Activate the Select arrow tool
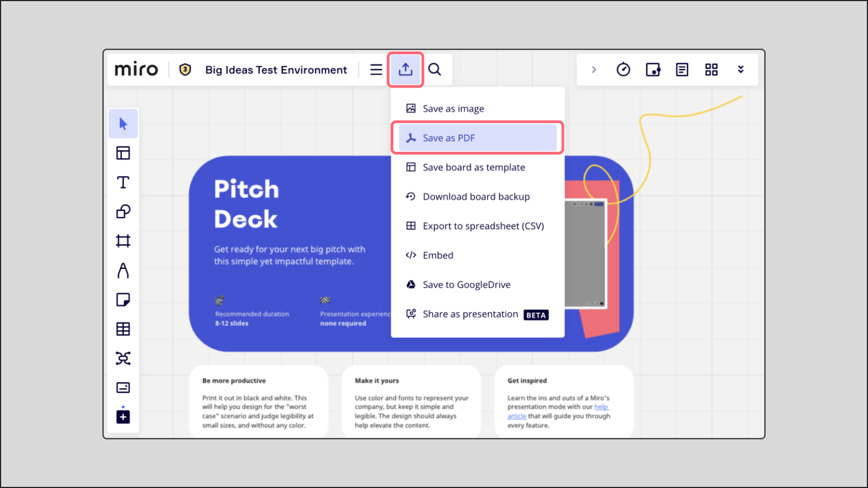Image resolution: width=868 pixels, height=488 pixels. click(x=123, y=123)
